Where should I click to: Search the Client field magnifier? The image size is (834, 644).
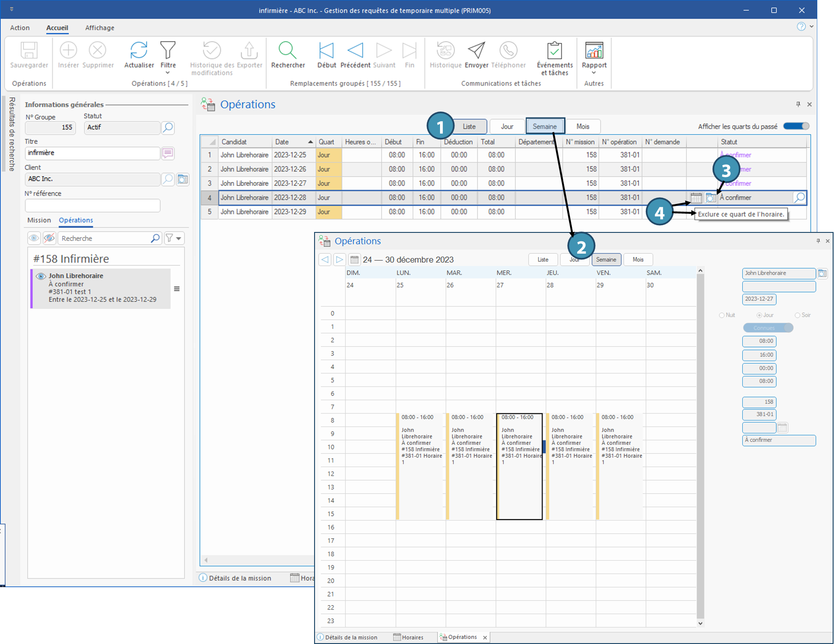pyautogui.click(x=168, y=179)
